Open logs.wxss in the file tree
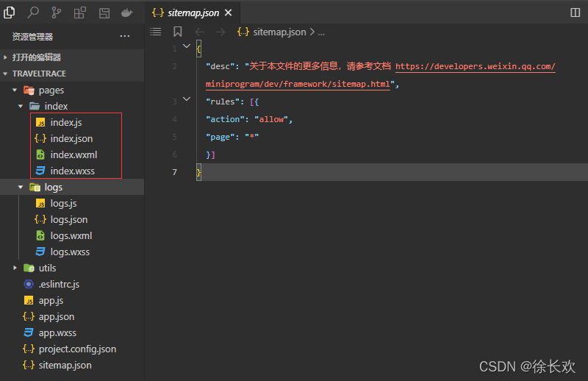 click(70, 252)
